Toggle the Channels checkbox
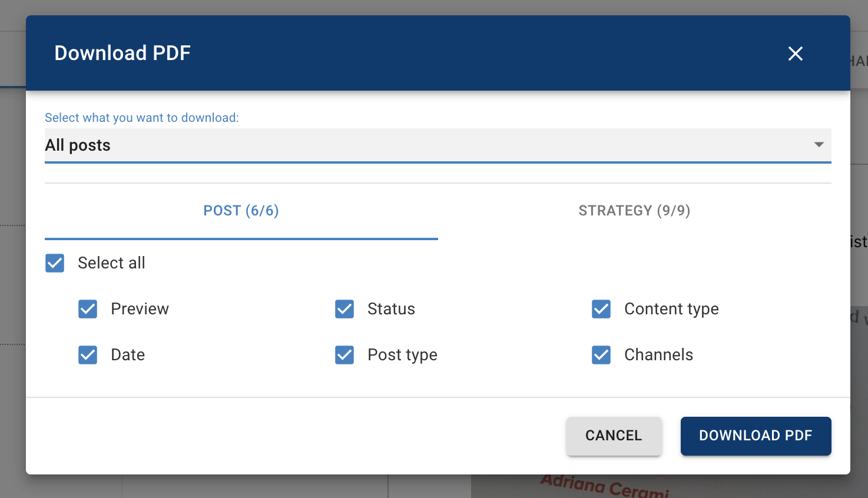 [601, 355]
